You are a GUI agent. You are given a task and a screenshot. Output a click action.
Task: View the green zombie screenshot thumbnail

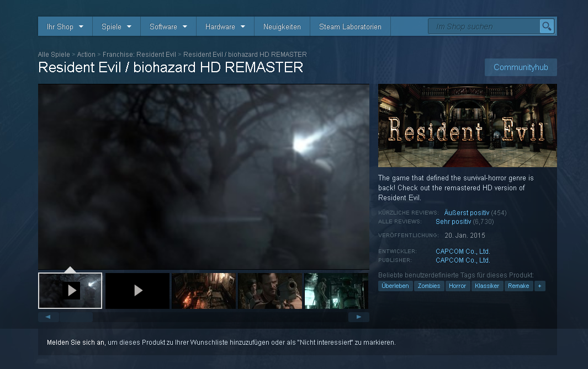pos(336,291)
